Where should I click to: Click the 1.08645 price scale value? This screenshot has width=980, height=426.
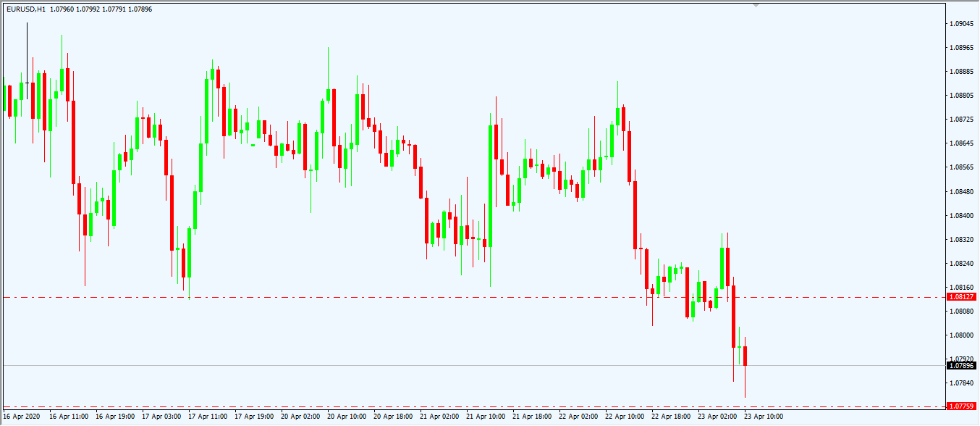tap(961, 143)
